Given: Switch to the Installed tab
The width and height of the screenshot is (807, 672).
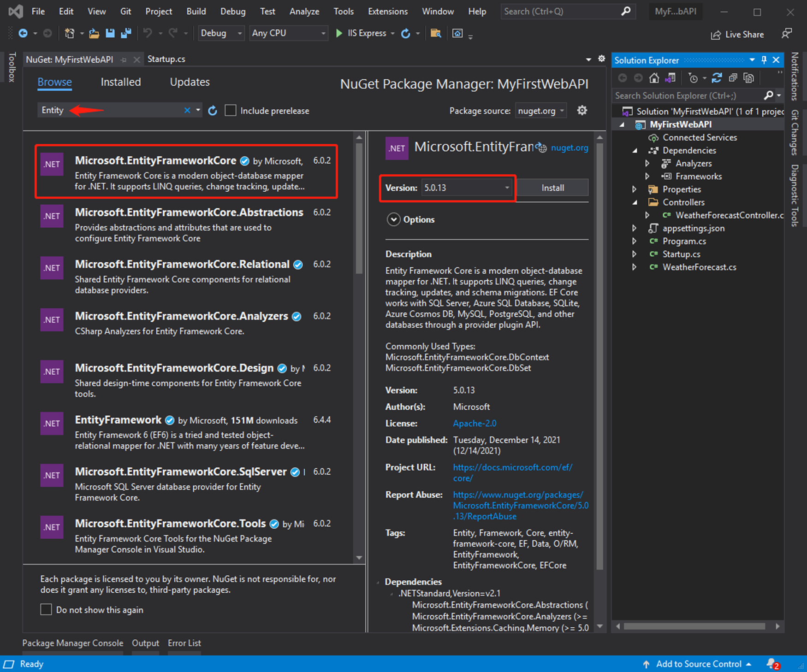Looking at the screenshot, I should (121, 82).
